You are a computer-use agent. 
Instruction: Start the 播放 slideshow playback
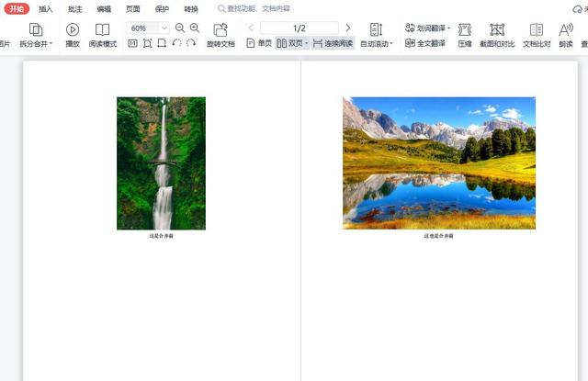73,35
